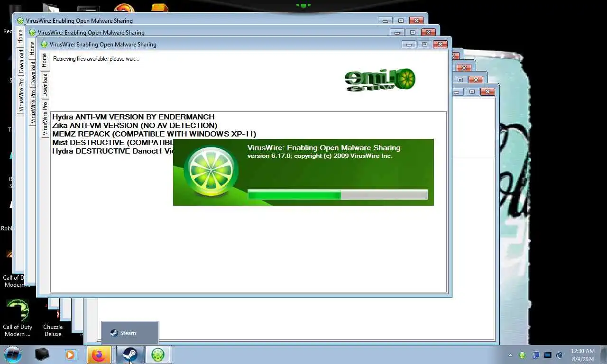607x364 pixels.
Task: Select the MEMZ REPACK list entry
Action: click(x=154, y=134)
